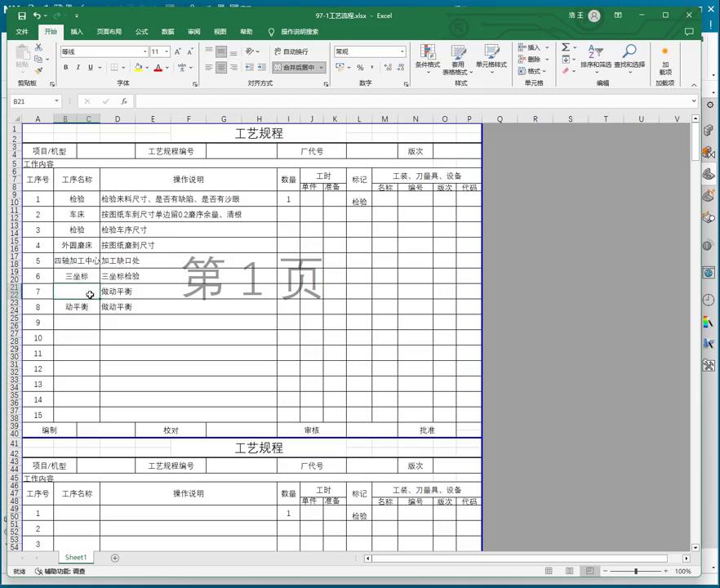Viewport: 720px width, 588px height.
Task: Open the 文件 menu
Action: [22, 32]
